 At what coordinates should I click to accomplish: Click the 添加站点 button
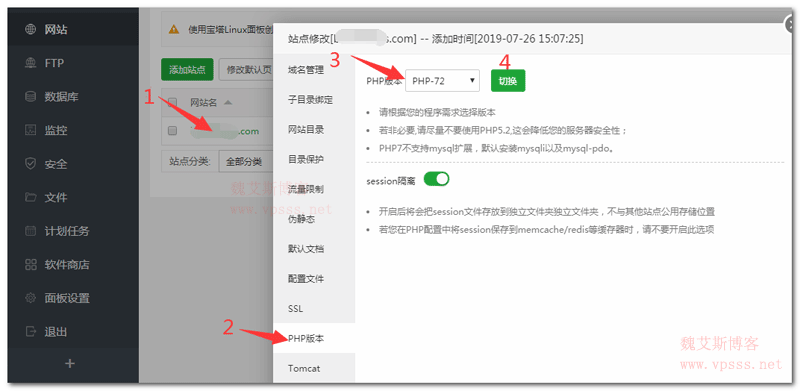187,70
